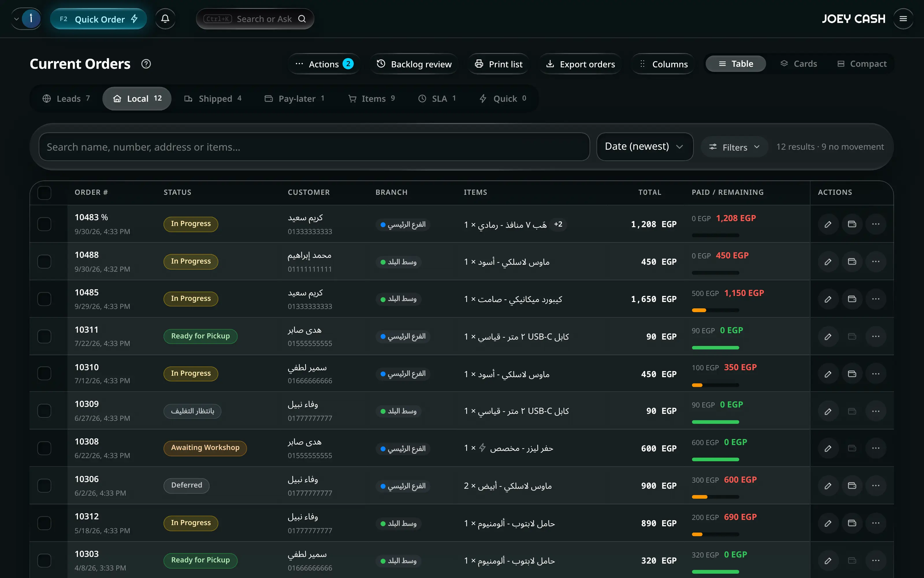The width and height of the screenshot is (924, 578).
Task: Open the Pay-later tab
Action: click(295, 99)
